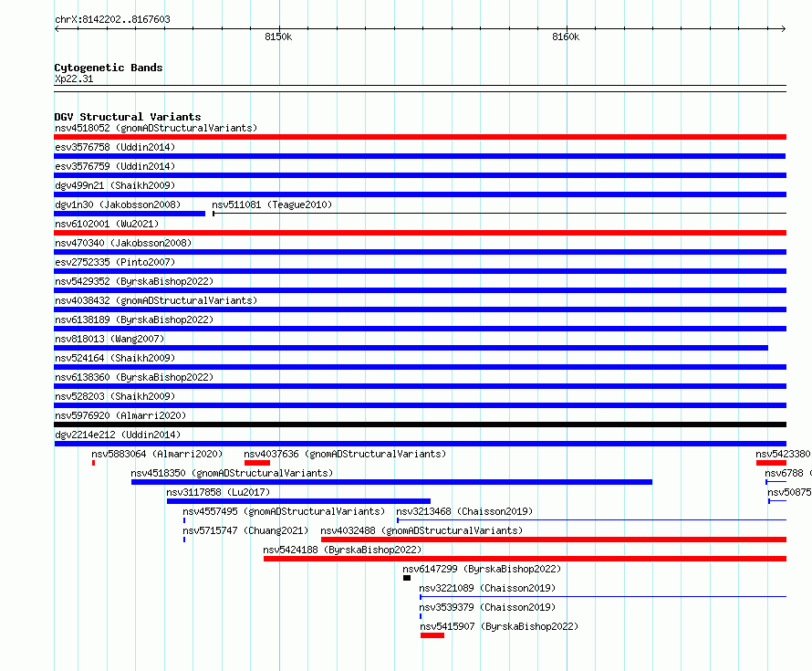Select nsv5883064 (Almarri2020) label
Viewport: 812px width, 671px height.
pyautogui.click(x=157, y=454)
